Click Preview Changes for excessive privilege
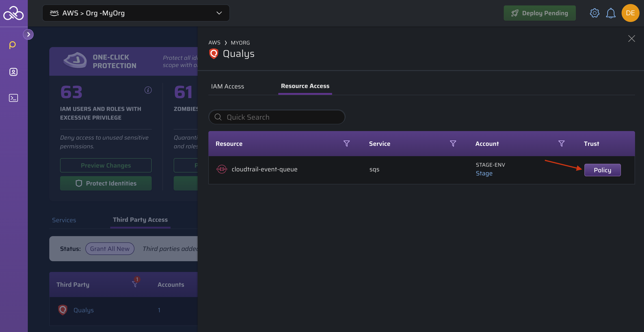 coord(106,165)
